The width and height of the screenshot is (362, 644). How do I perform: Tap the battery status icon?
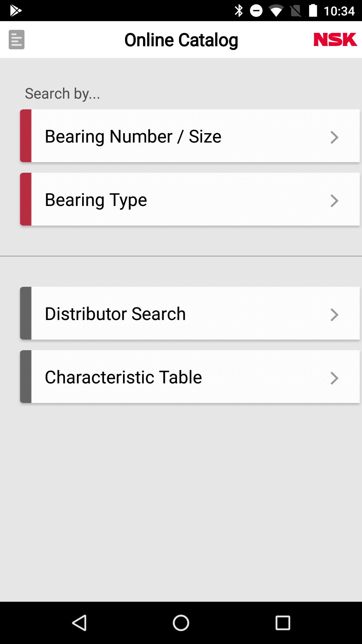click(313, 11)
